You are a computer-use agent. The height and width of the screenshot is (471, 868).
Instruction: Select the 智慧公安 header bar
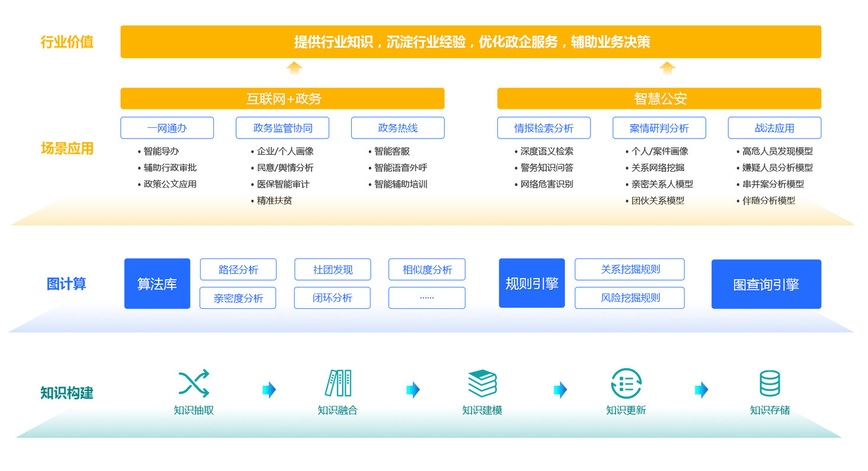(x=659, y=99)
